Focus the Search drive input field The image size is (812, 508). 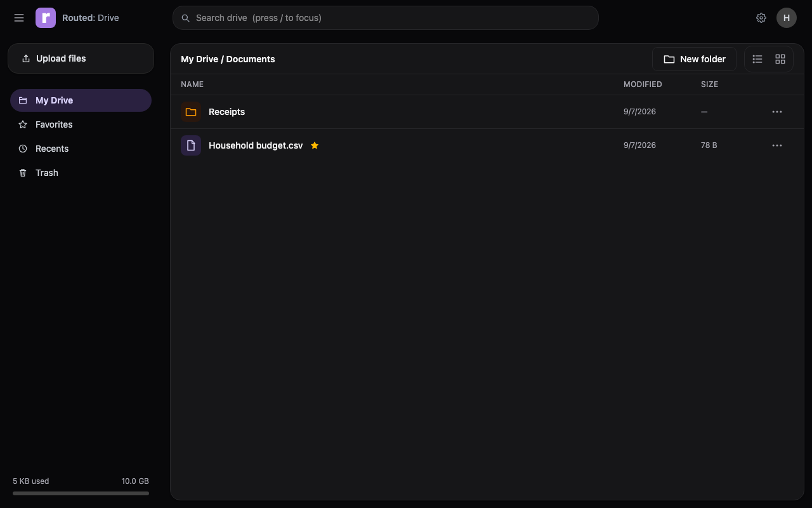386,18
